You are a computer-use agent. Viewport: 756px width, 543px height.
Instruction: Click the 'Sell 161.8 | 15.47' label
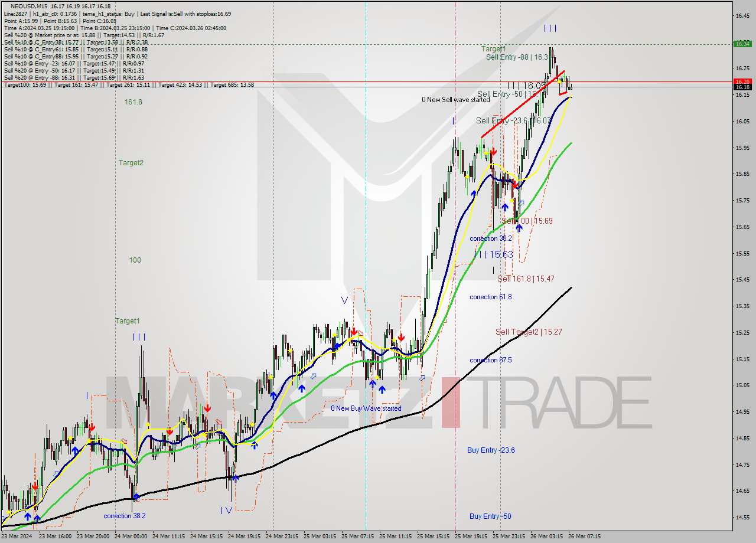point(526,279)
